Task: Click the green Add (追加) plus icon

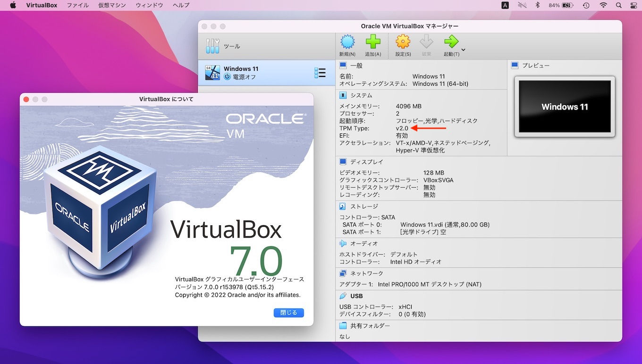Action: [373, 42]
